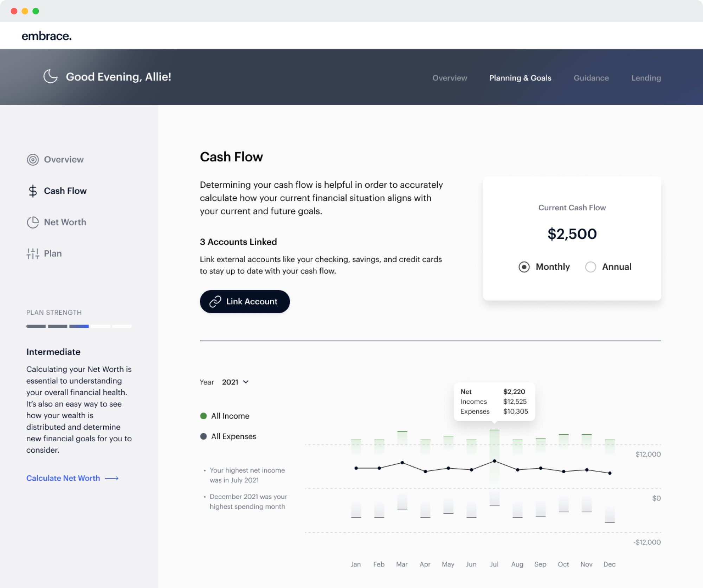Click the arrow icon beside Calculate Net Worth

112,478
